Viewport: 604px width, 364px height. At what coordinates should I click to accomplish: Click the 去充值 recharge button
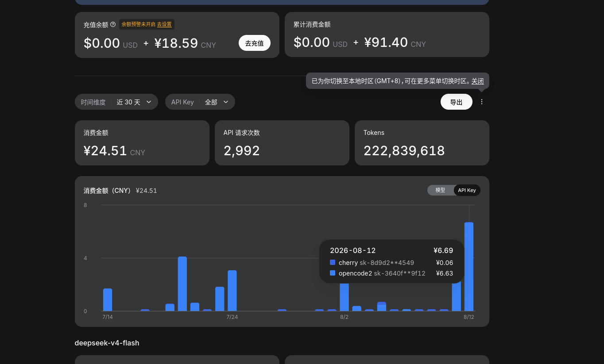255,43
